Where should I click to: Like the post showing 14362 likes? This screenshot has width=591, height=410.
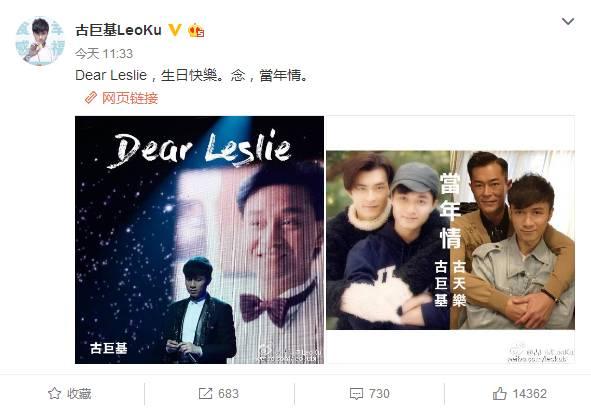[x=520, y=394]
